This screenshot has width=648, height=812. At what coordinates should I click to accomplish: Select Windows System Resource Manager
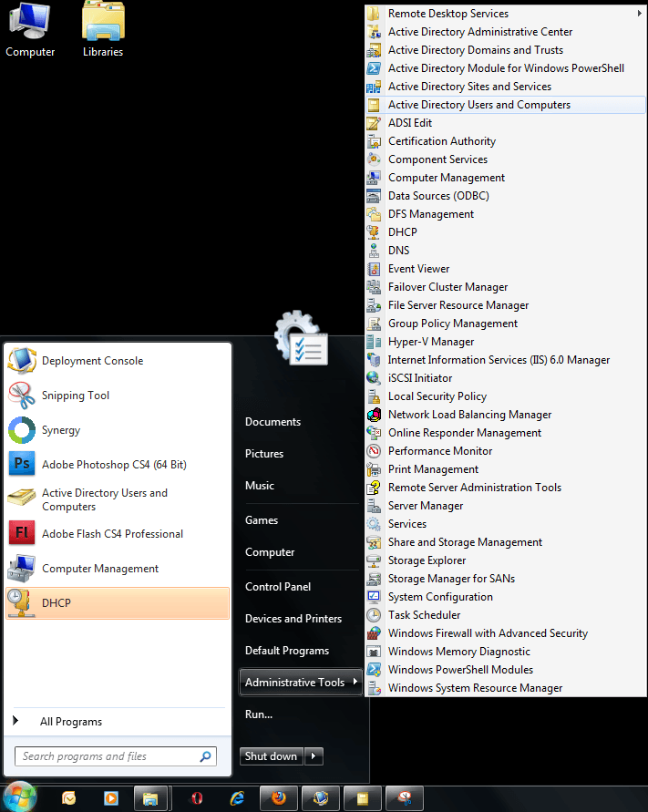tap(505, 688)
